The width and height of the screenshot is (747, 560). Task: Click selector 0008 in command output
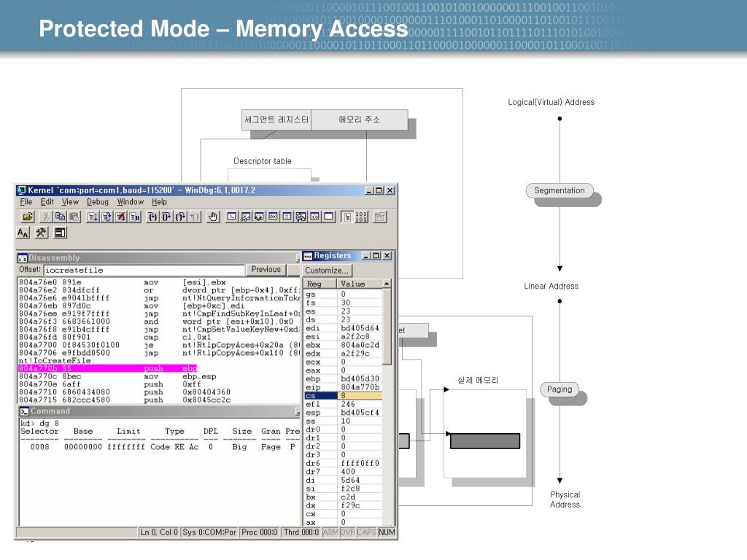pos(39,447)
